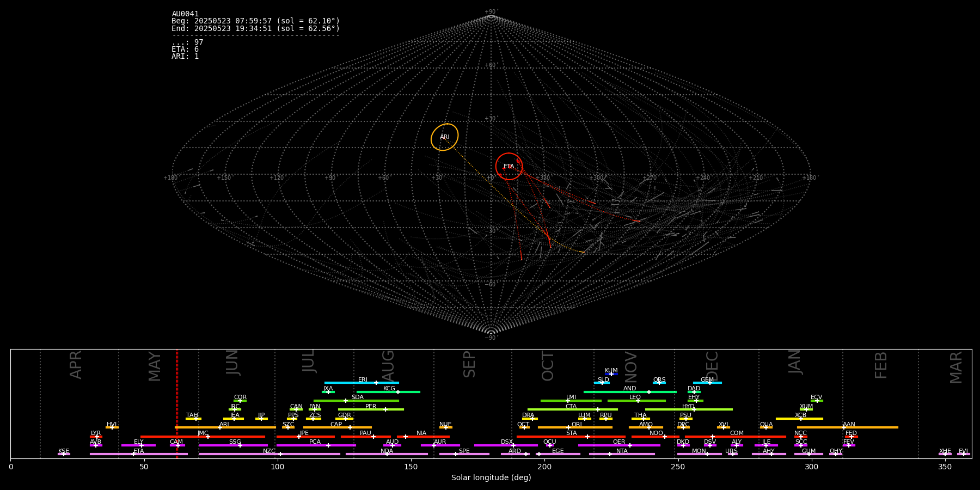Screen dimensions: 980x490
Task: Select the red dashed current solar longitude line
Action: pyautogui.click(x=177, y=404)
